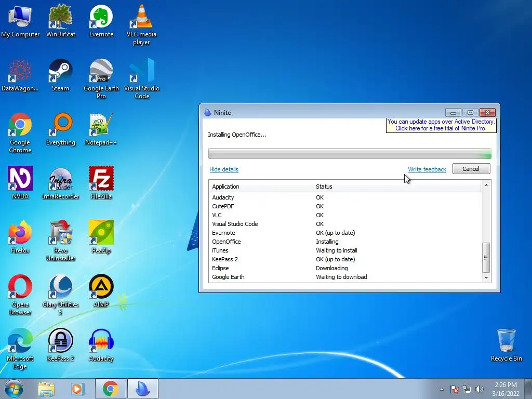Click the Ninite taskbar button
The height and width of the screenshot is (399, 532).
coord(143,389)
